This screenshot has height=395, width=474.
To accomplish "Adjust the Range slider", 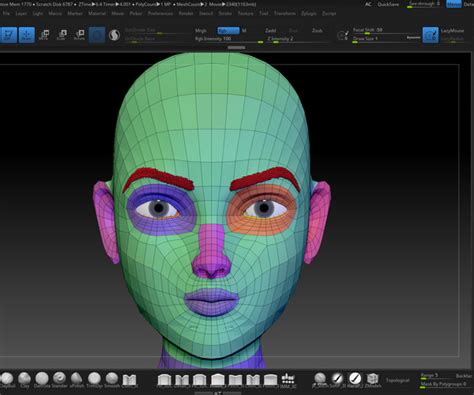I will 435,376.
